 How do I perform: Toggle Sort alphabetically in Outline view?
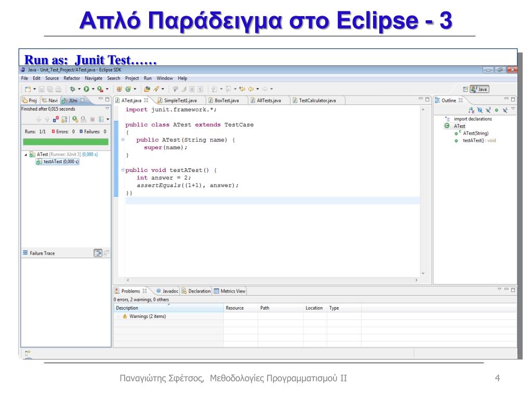click(471, 110)
